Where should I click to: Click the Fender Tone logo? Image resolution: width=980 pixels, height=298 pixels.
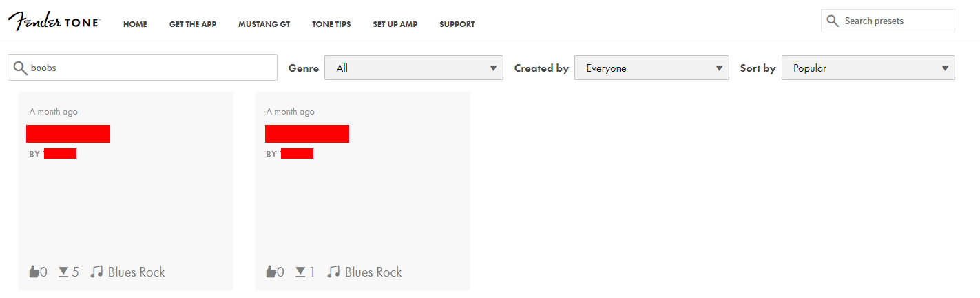pyautogui.click(x=54, y=21)
